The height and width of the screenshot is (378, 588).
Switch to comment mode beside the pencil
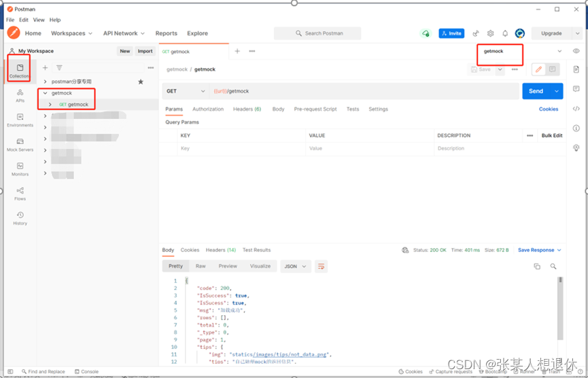(552, 69)
